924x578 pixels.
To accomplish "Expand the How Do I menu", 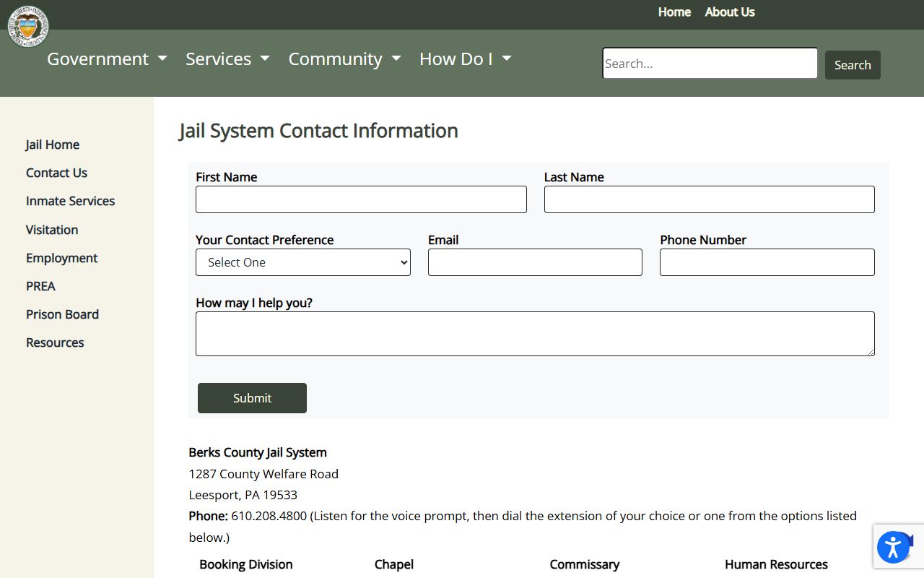I will [x=465, y=59].
